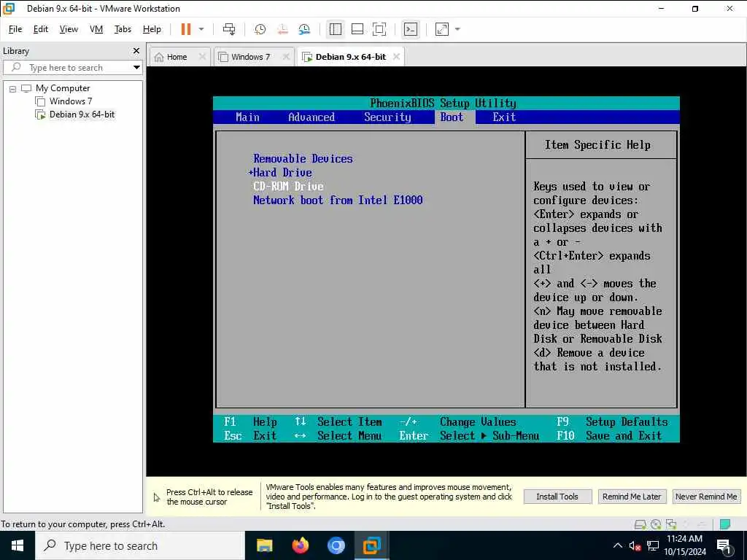747x560 pixels.
Task: Select the highlighted CD-ROM Drive entry
Action: point(288,186)
